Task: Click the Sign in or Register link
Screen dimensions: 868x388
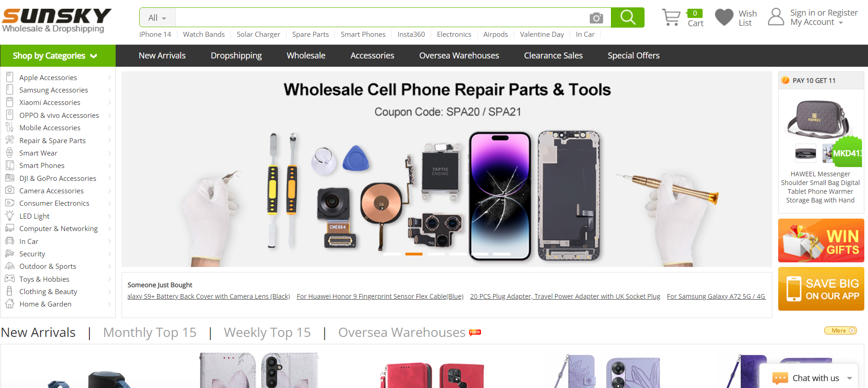Action: click(x=824, y=13)
